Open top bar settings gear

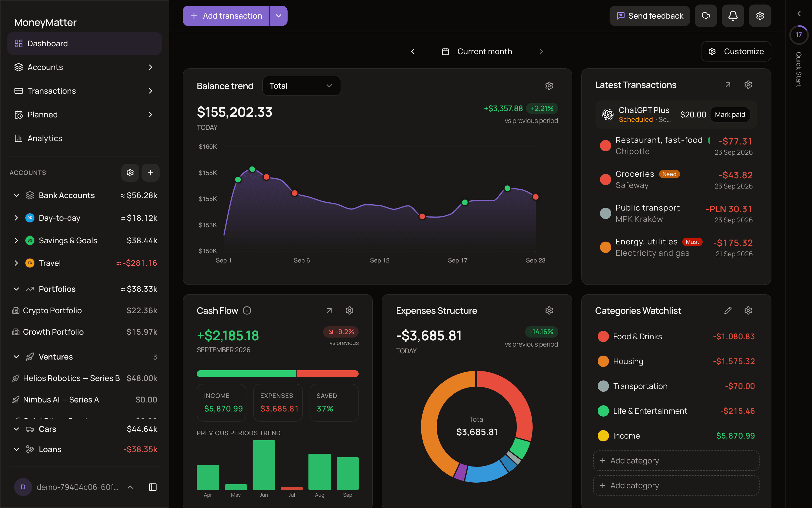tap(760, 16)
